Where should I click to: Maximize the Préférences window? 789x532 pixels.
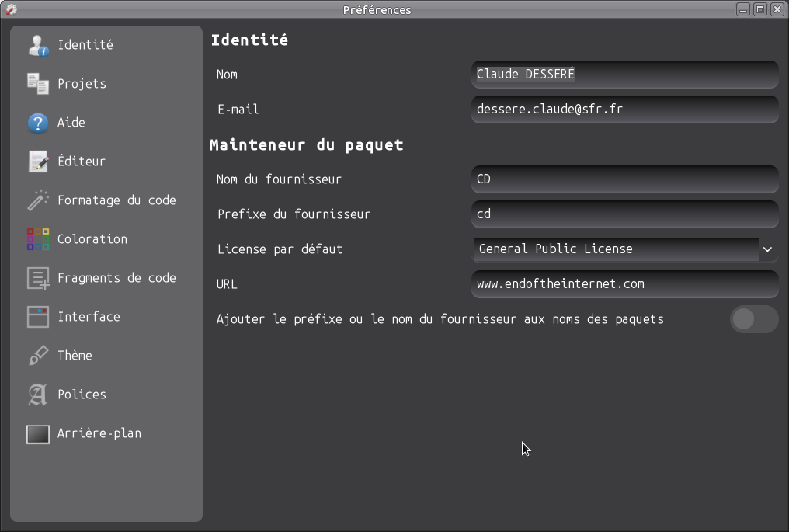point(760,9)
